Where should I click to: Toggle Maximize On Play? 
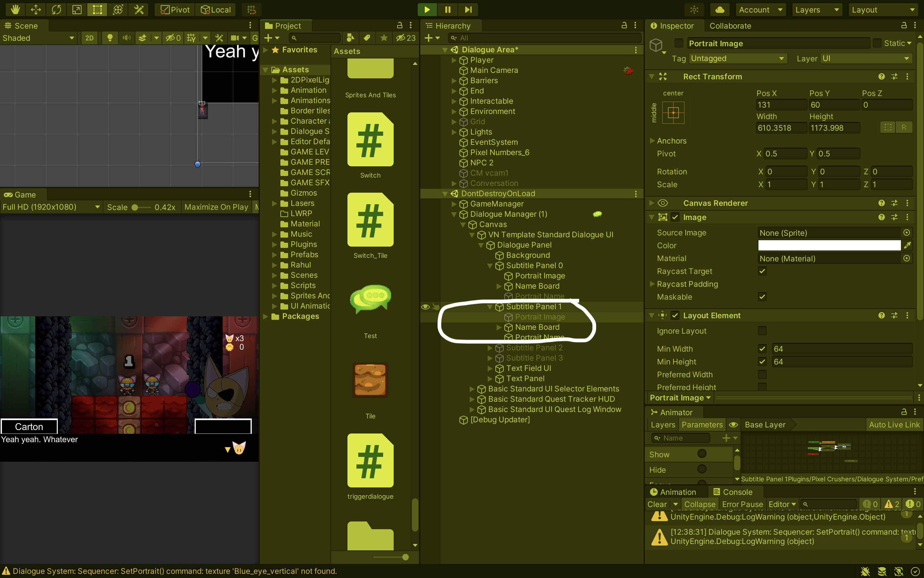[216, 207]
